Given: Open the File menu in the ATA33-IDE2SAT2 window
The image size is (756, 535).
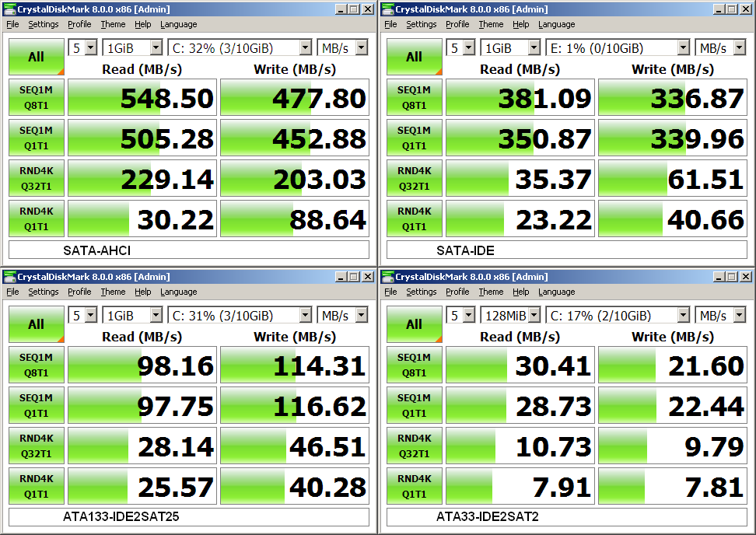Looking at the screenshot, I should [390, 292].
